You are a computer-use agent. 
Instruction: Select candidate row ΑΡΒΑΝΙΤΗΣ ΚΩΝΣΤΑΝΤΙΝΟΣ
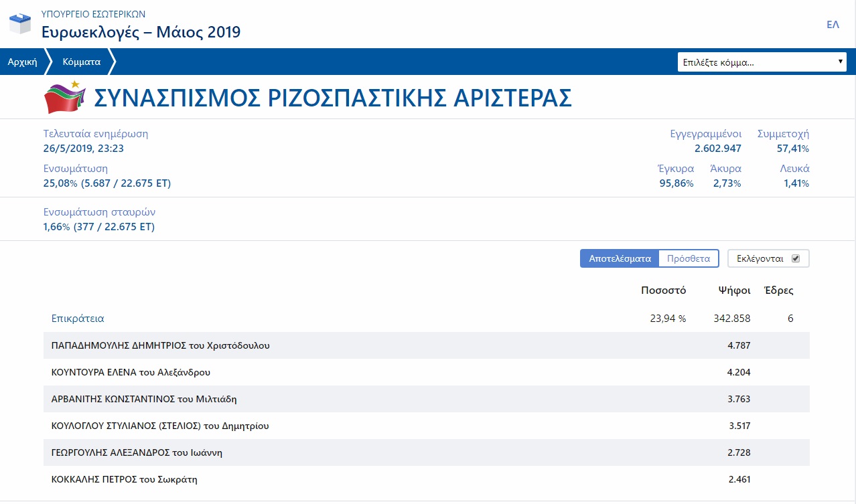pos(144,399)
